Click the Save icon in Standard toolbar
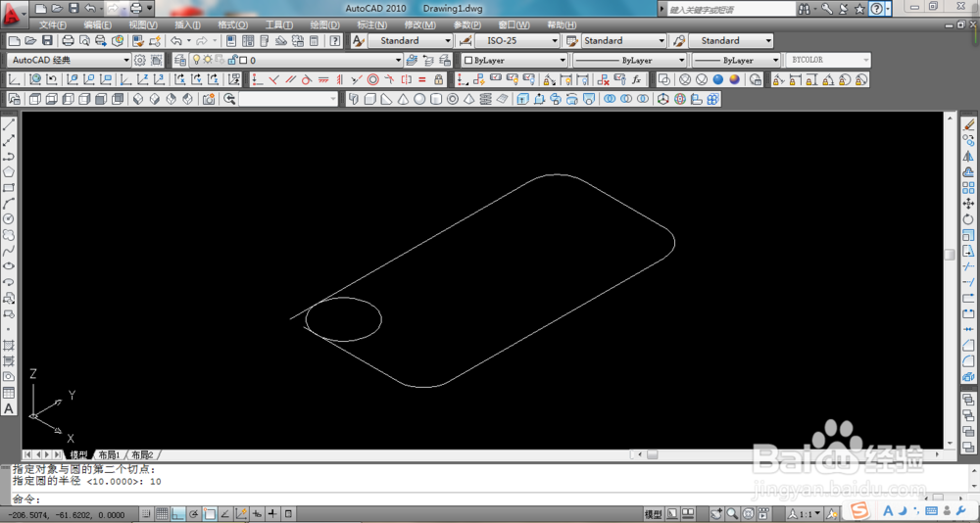 pos(47,40)
